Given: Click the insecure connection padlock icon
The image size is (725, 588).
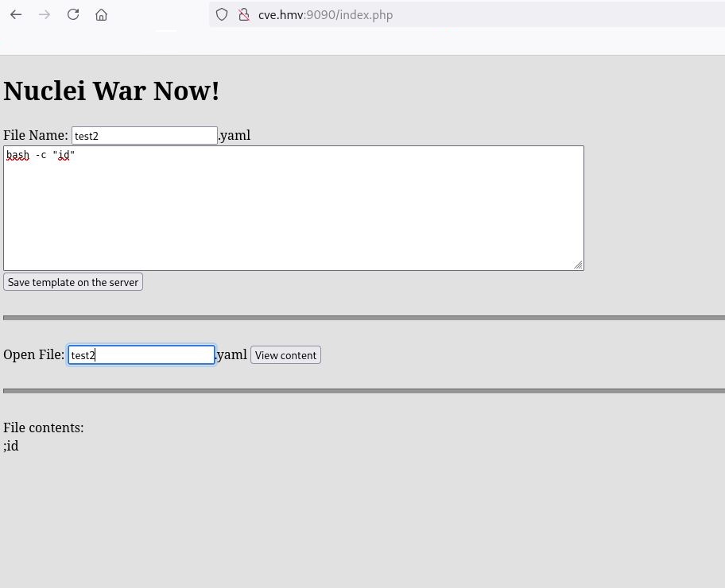Looking at the screenshot, I should [x=244, y=15].
